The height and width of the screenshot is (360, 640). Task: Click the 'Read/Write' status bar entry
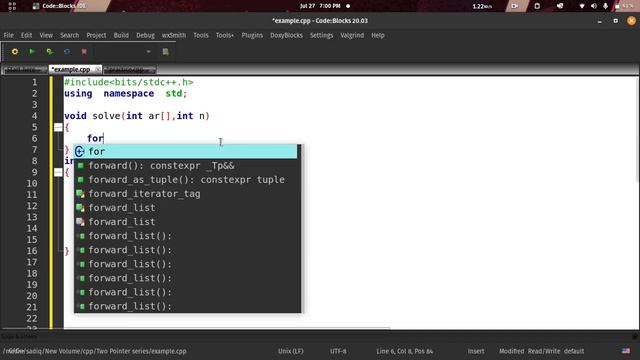pyautogui.click(x=544, y=351)
